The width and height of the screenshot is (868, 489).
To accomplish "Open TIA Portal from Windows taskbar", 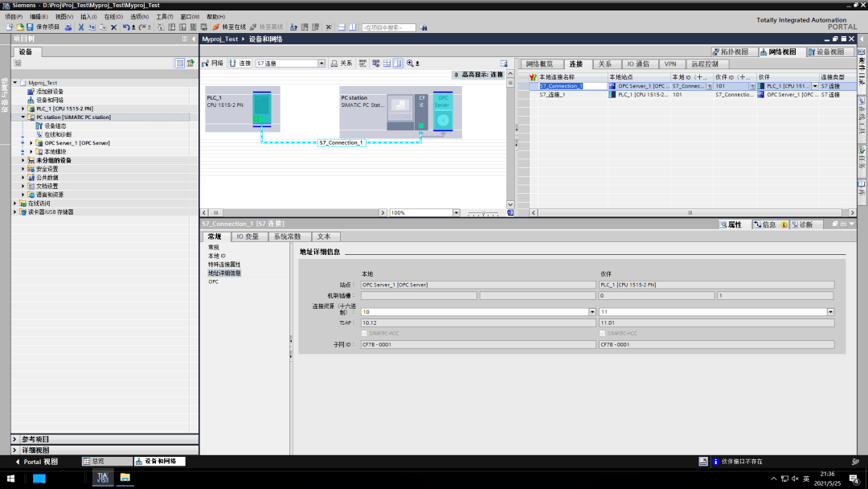I will (102, 478).
